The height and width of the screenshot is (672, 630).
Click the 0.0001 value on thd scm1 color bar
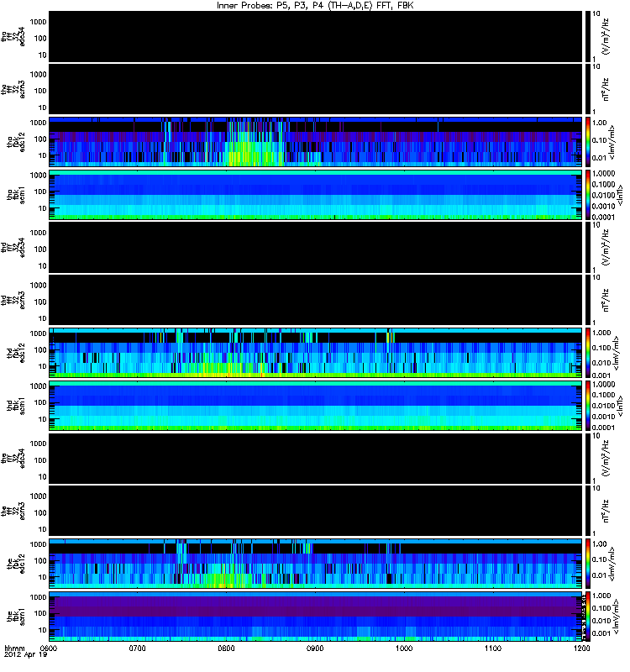[x=603, y=428]
